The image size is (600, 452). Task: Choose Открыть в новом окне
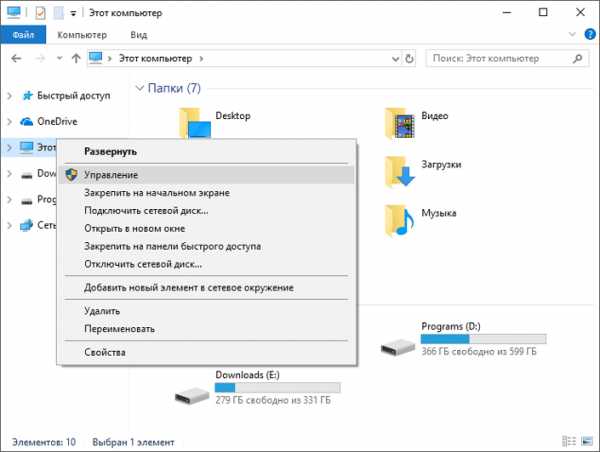pyautogui.click(x=207, y=228)
